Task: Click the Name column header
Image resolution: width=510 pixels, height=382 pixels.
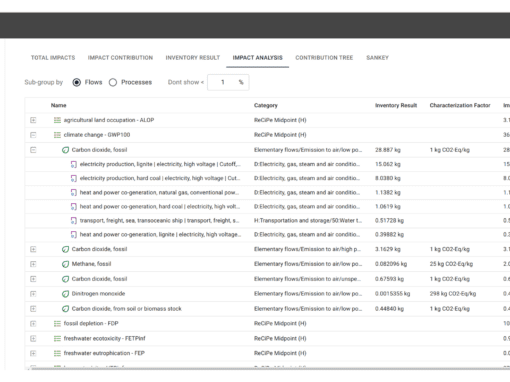Action: tap(59, 105)
